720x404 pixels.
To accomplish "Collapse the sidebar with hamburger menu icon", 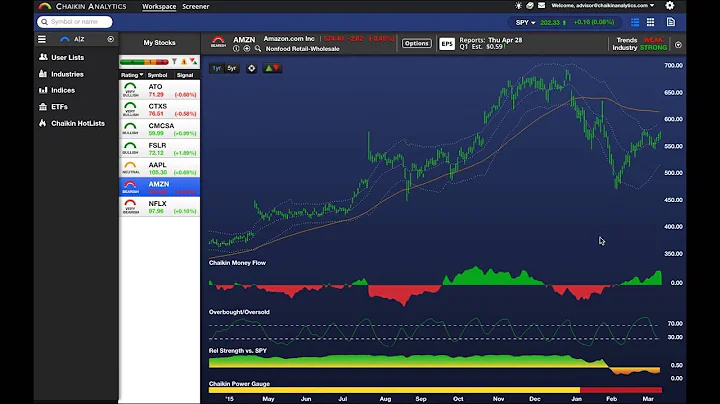I will (42, 39).
